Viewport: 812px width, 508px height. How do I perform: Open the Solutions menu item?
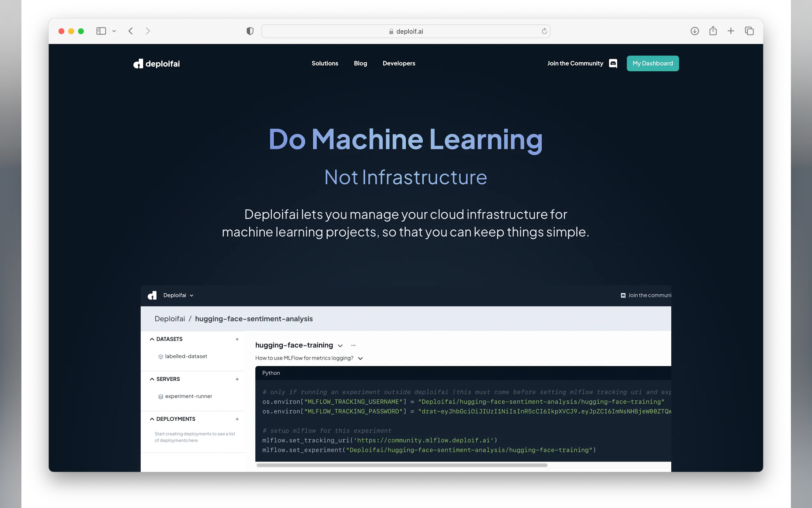click(x=324, y=63)
